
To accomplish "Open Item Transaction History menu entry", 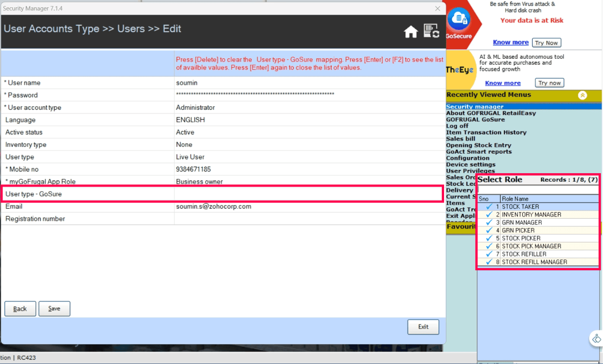I will (486, 133).
